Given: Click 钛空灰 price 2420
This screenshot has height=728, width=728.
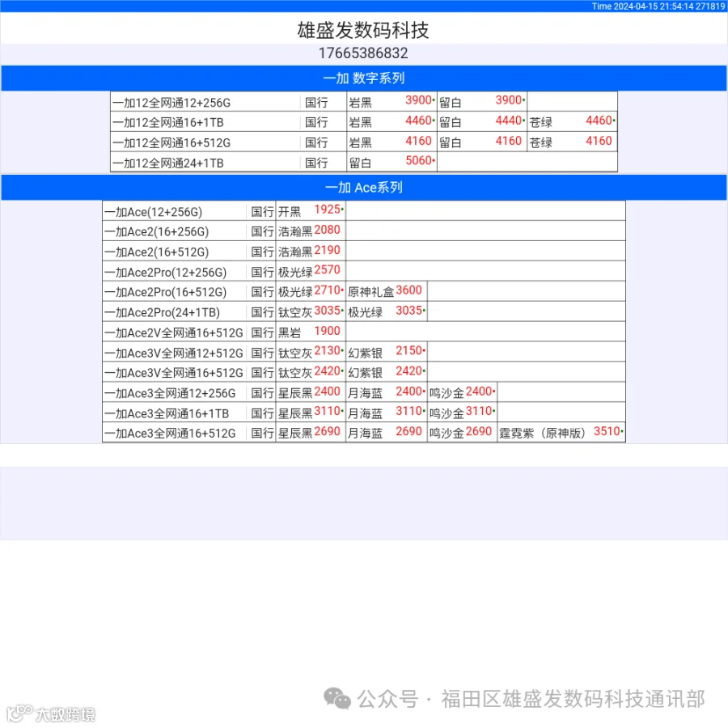Looking at the screenshot, I should point(328,371).
